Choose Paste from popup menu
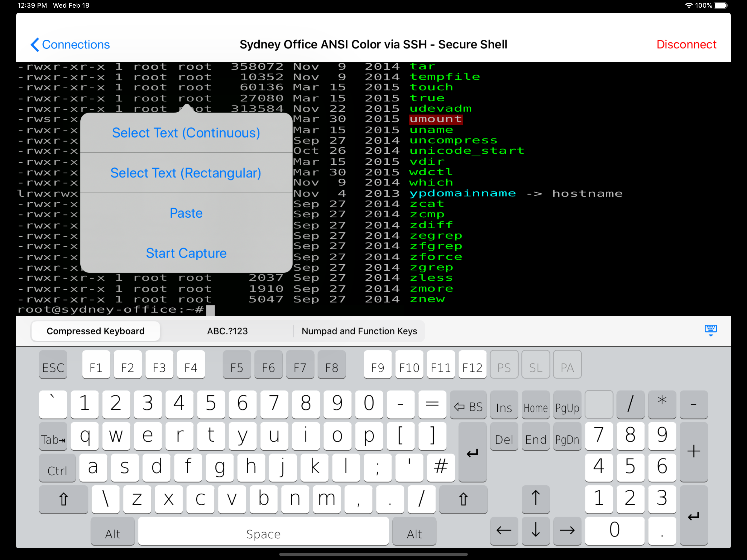The image size is (747, 560). (186, 213)
